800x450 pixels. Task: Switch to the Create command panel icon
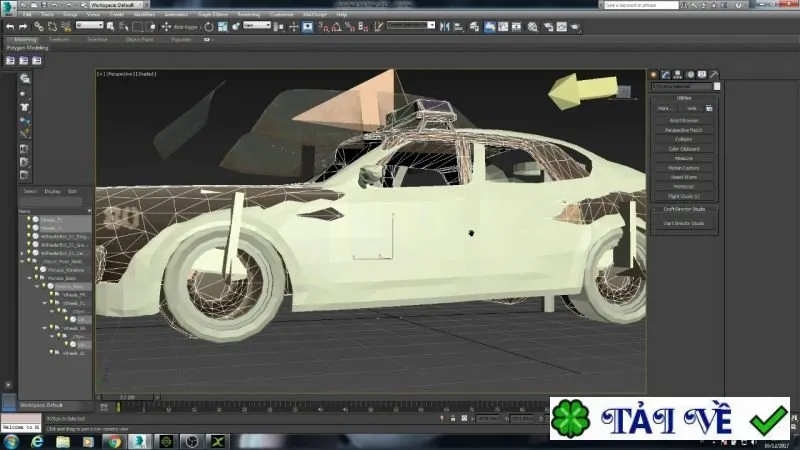[654, 74]
